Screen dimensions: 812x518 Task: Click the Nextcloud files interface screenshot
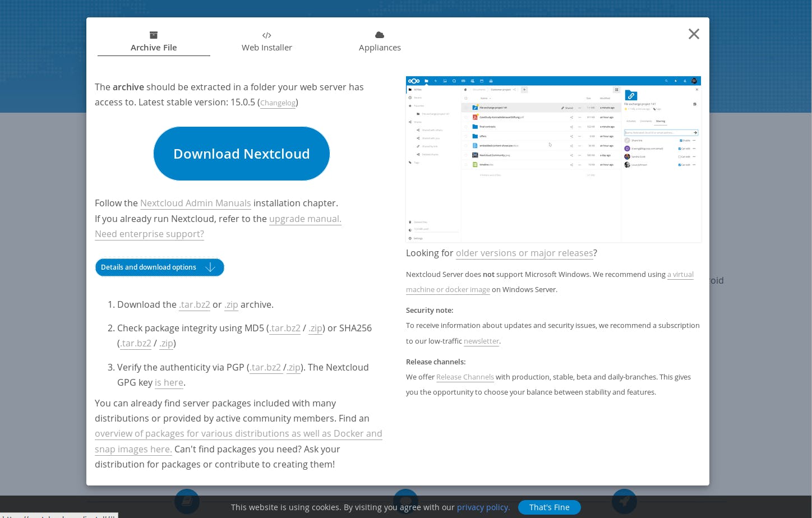point(553,159)
